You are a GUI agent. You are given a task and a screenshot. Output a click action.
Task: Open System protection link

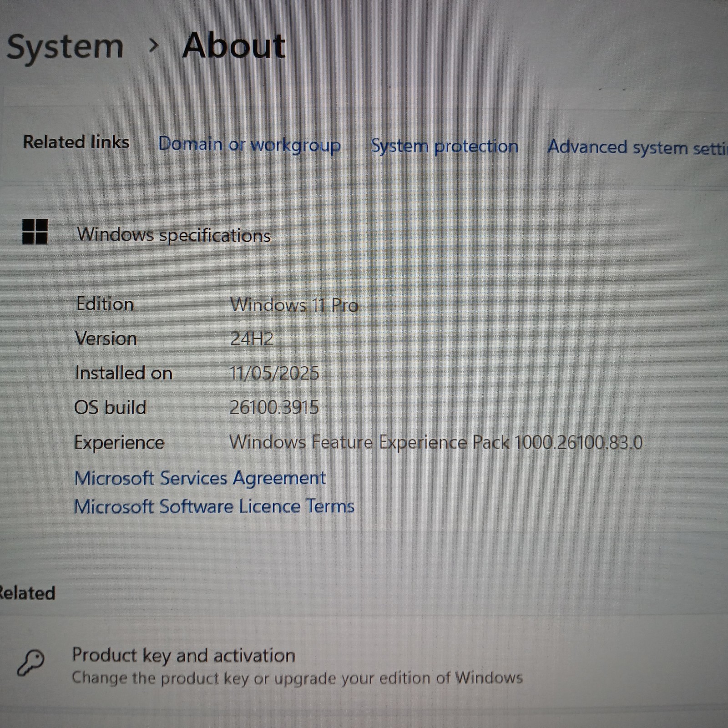(x=445, y=147)
